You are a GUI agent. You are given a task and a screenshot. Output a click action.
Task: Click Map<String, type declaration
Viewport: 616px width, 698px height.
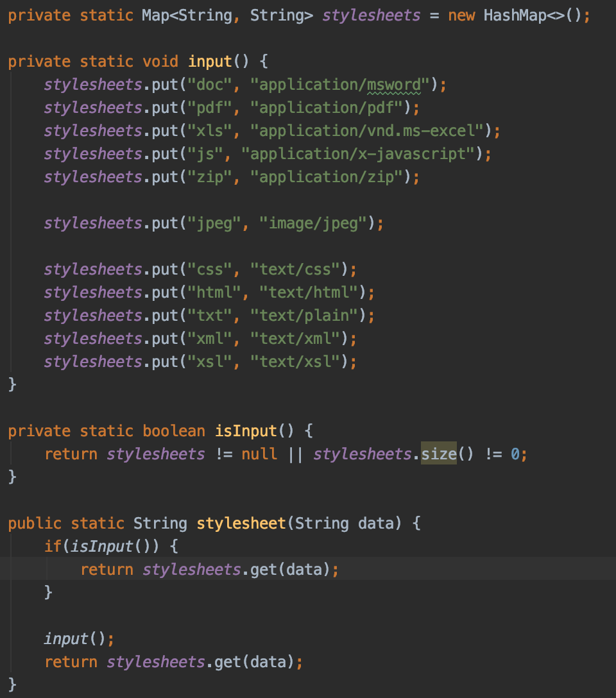(191, 15)
